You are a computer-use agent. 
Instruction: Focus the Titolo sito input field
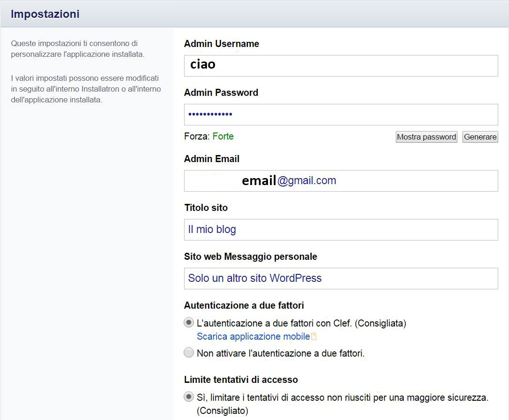tap(340, 230)
